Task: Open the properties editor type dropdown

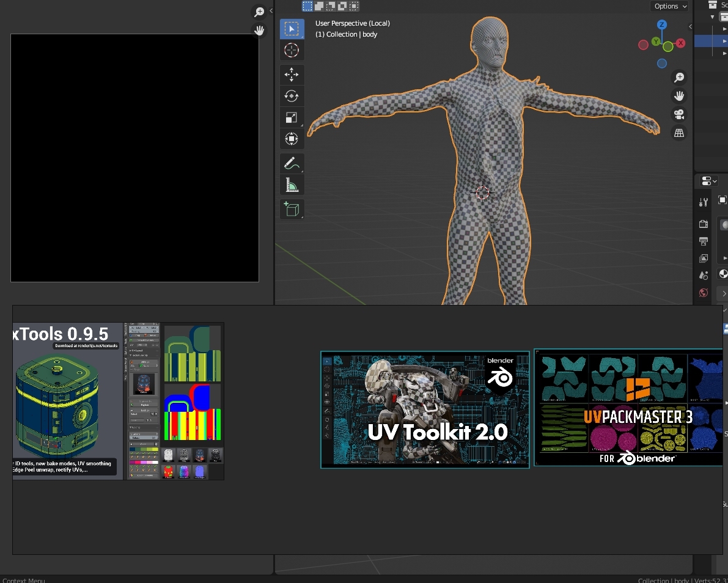Action: point(709,181)
